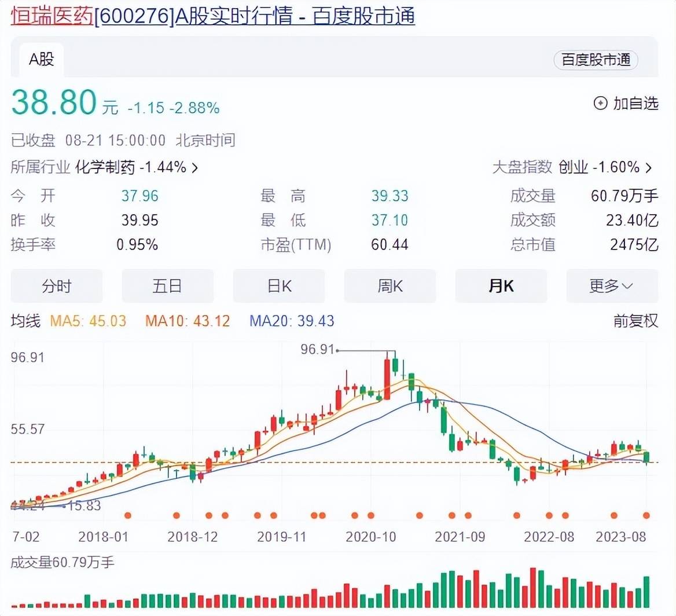Click the 2021-09 date axis label
Image resolution: width=676 pixels, height=616 pixels.
click(460, 537)
